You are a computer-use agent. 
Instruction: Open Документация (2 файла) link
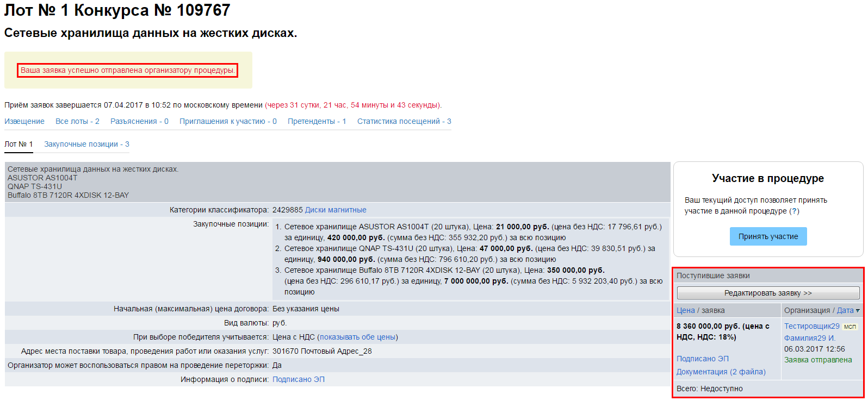pyautogui.click(x=721, y=372)
